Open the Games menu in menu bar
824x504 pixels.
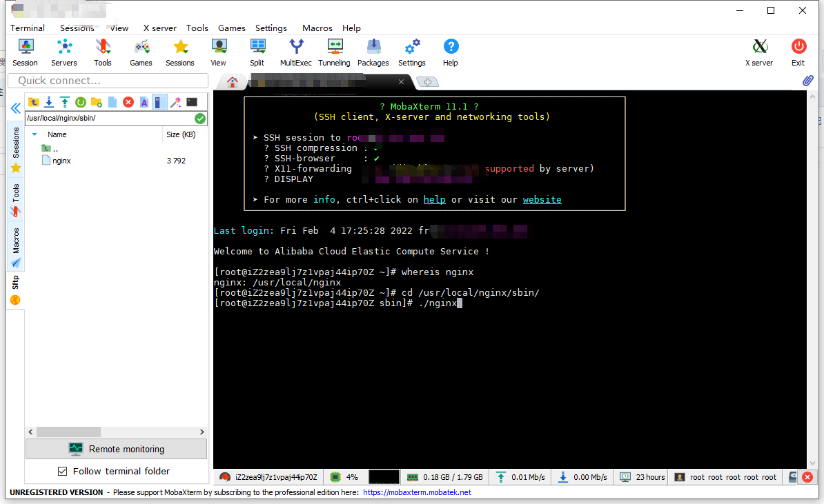coord(232,28)
